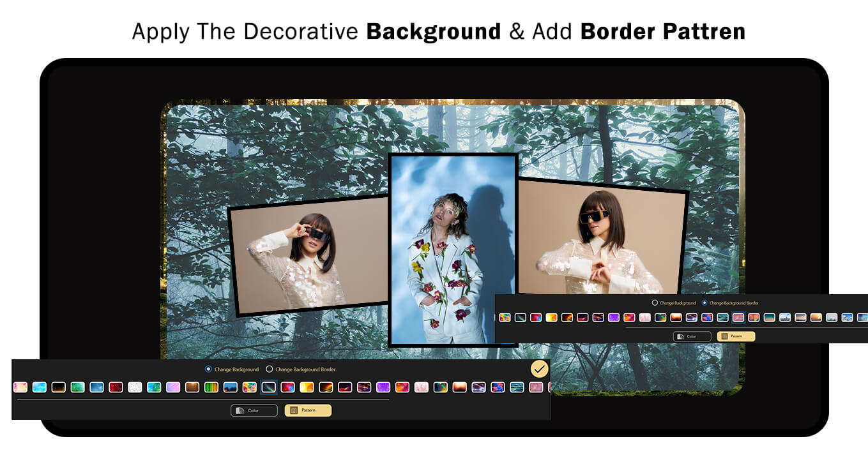
Task: Choose the green vertical striped pattern swatch
Action: pos(211,387)
